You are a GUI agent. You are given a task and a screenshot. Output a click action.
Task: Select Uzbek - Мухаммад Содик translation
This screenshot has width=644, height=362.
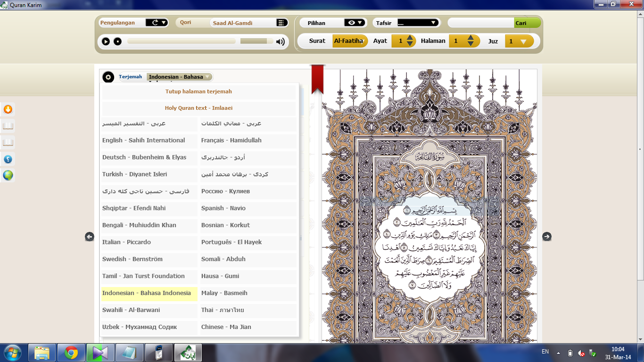149,327
